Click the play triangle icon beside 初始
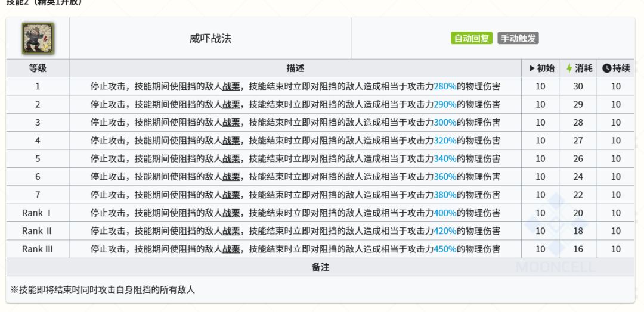This screenshot has width=644, height=312. pyautogui.click(x=532, y=68)
